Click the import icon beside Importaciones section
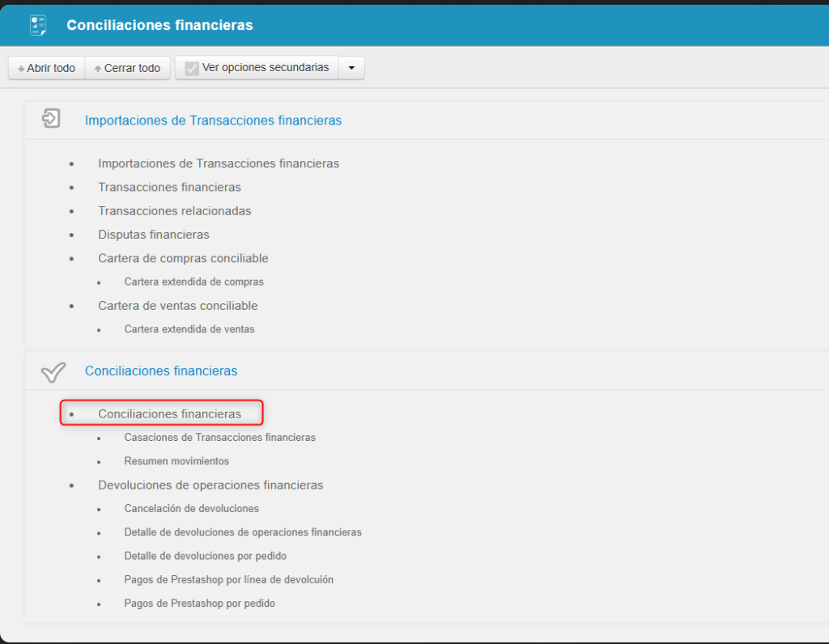Screen dimensions: 829x644 click(x=51, y=120)
